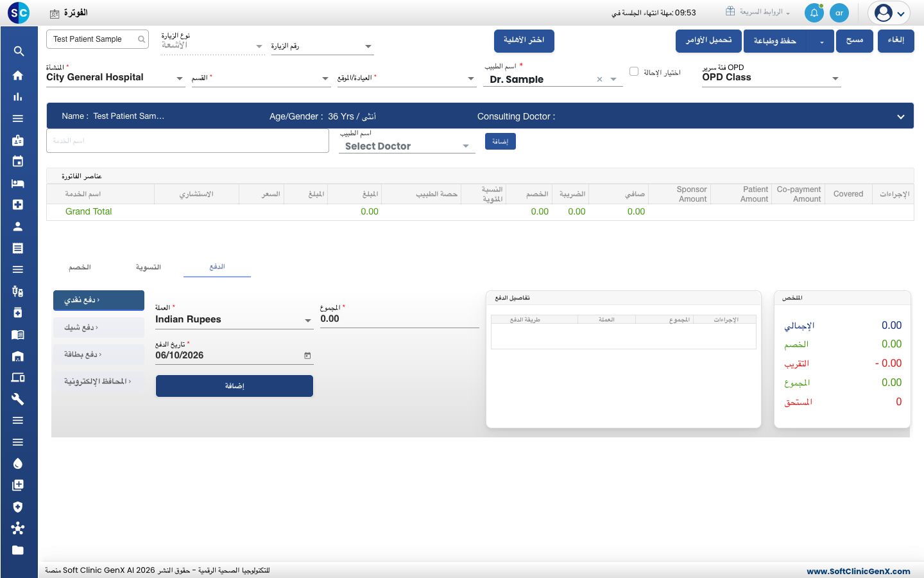Open the wrench tools sidebar icon
The width and height of the screenshot is (924, 578).
(18, 399)
